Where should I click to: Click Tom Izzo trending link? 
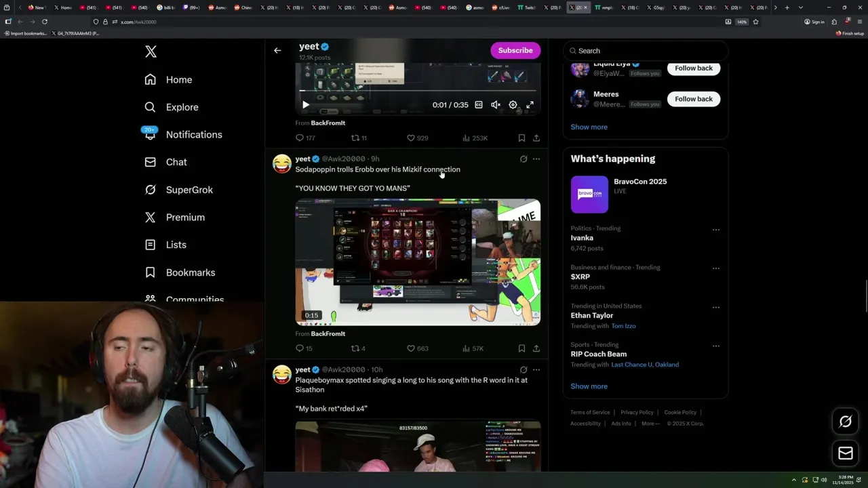(623, 326)
